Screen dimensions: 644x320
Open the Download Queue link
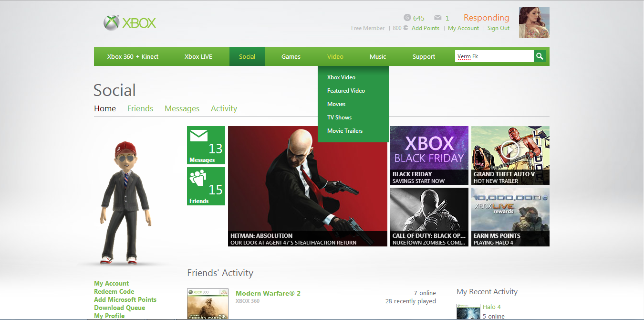119,308
